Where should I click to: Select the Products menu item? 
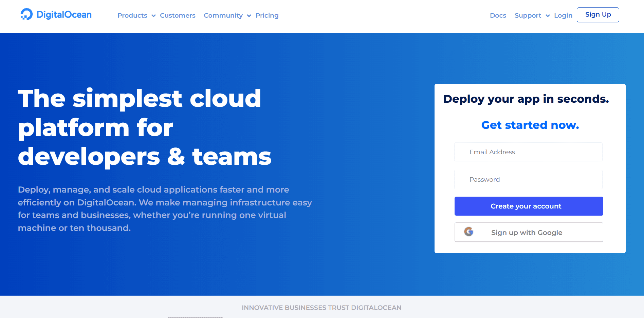point(132,15)
